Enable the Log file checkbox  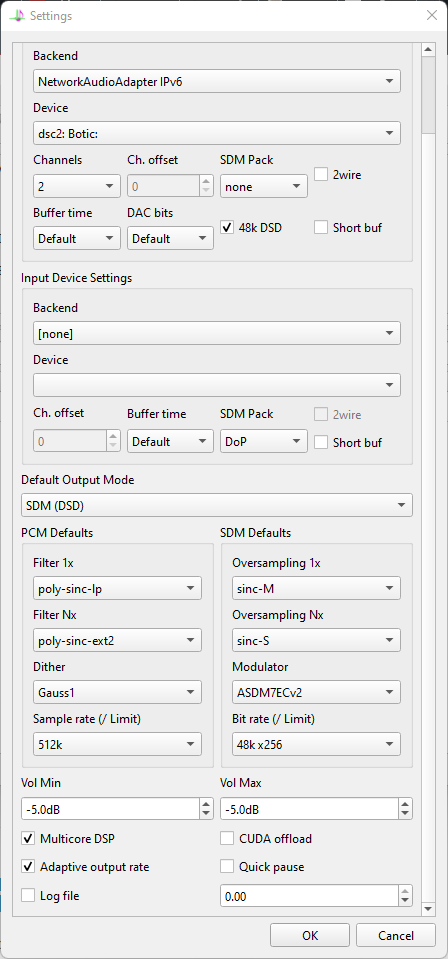(x=28, y=895)
